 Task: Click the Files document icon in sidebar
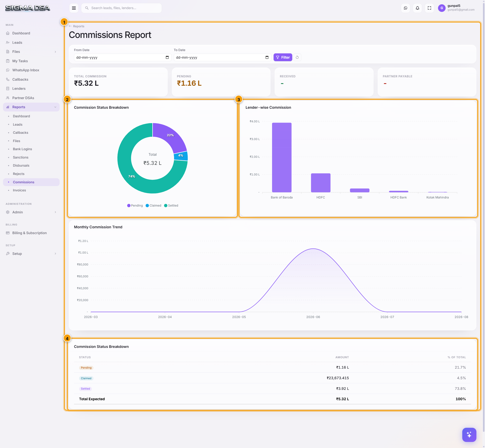coord(8,52)
